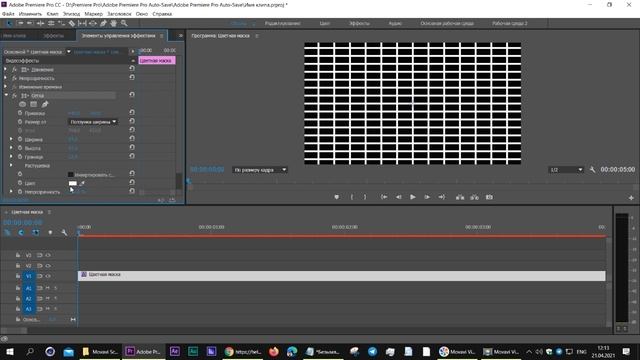Screen dimensions: 640x360
Task: Open the Файл menu
Action: click(x=8, y=14)
